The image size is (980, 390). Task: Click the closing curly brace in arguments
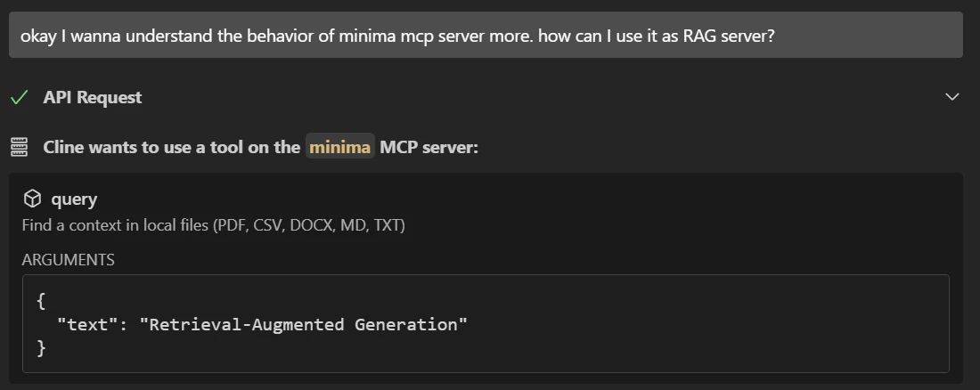click(41, 348)
